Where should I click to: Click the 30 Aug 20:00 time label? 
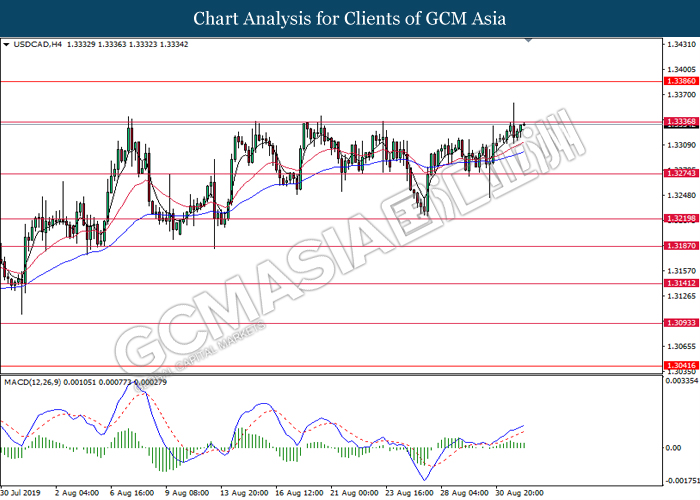tap(519, 493)
